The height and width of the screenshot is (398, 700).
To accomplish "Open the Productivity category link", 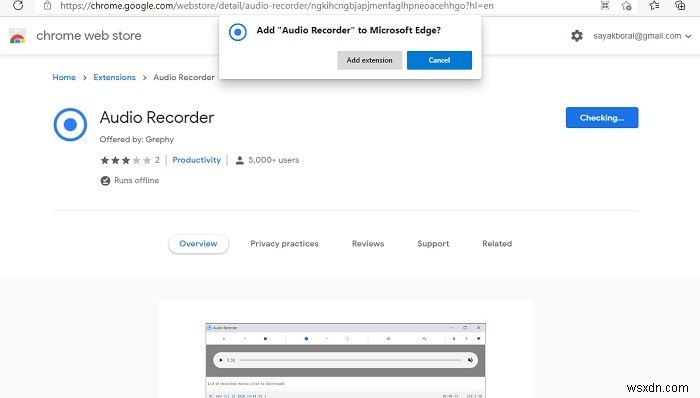I will (196, 160).
